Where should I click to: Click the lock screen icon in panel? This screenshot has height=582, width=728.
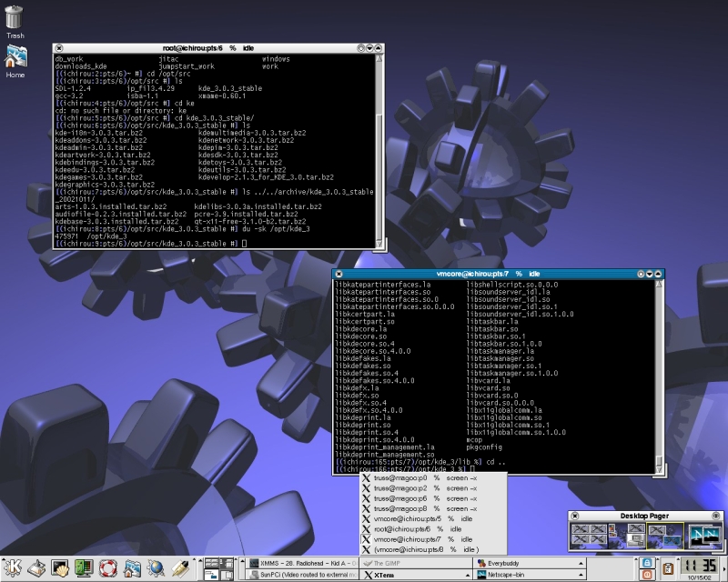[647, 562]
